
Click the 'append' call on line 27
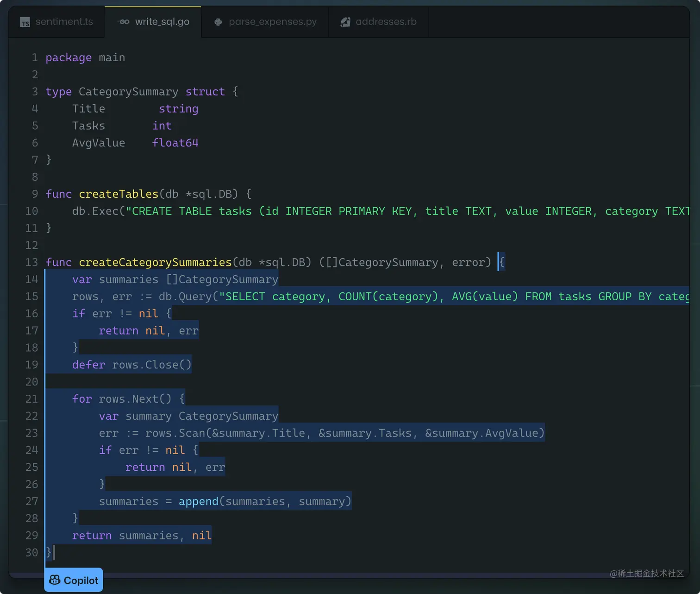pos(199,501)
